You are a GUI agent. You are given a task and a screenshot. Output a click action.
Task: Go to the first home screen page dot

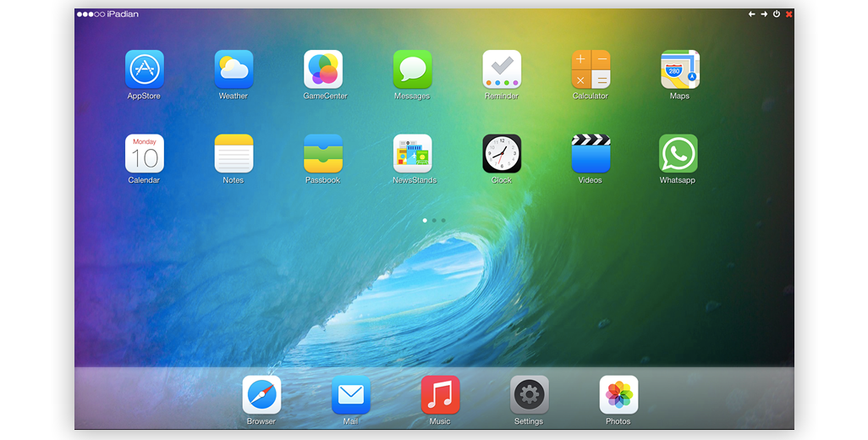click(425, 220)
